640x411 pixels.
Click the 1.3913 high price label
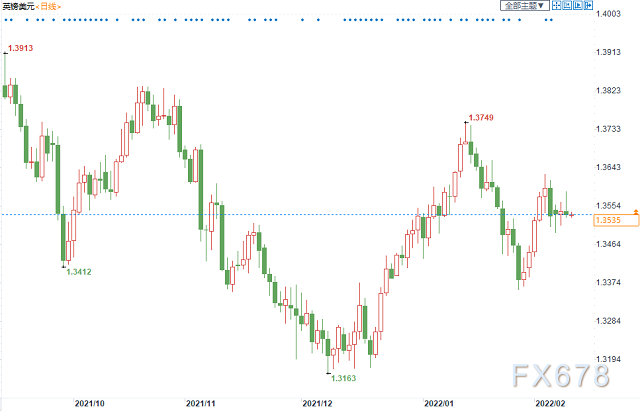[x=20, y=48]
